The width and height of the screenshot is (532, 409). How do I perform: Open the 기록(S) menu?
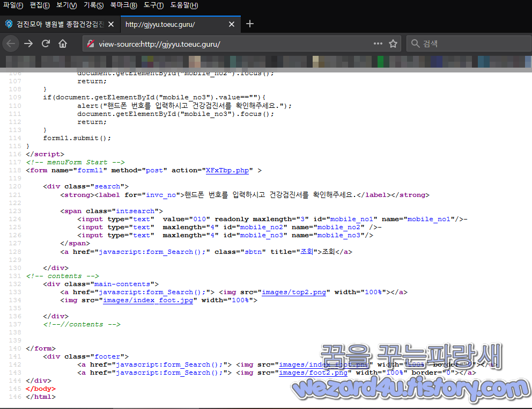coord(94,5)
